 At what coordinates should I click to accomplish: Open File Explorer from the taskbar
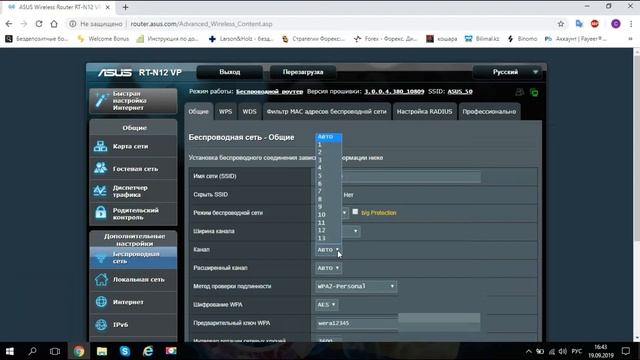tap(102, 351)
